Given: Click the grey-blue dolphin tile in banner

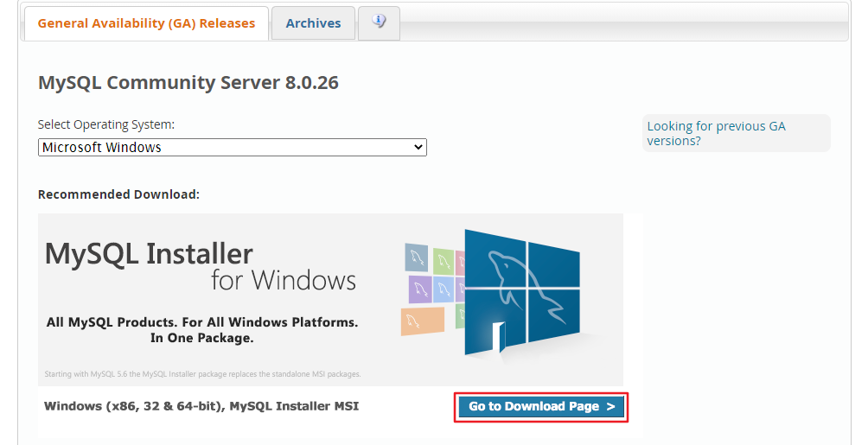Looking at the screenshot, I should pos(417,257).
